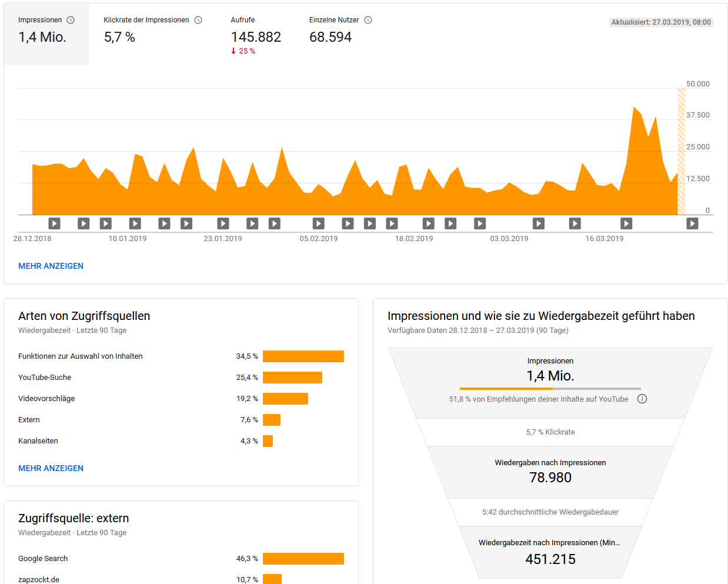The height and width of the screenshot is (584, 728).
Task: Click the 51,8 % recommendation progress bar in funnel
Action: 550,389
